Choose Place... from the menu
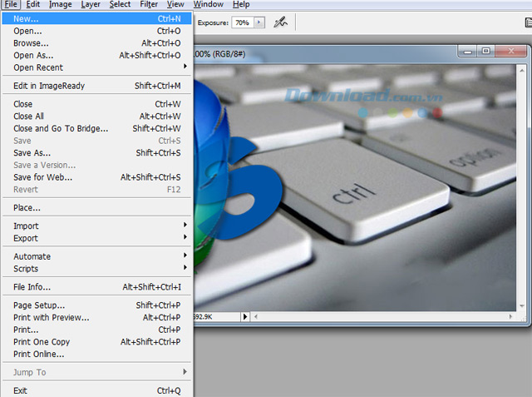The image size is (532, 397). tap(97, 208)
